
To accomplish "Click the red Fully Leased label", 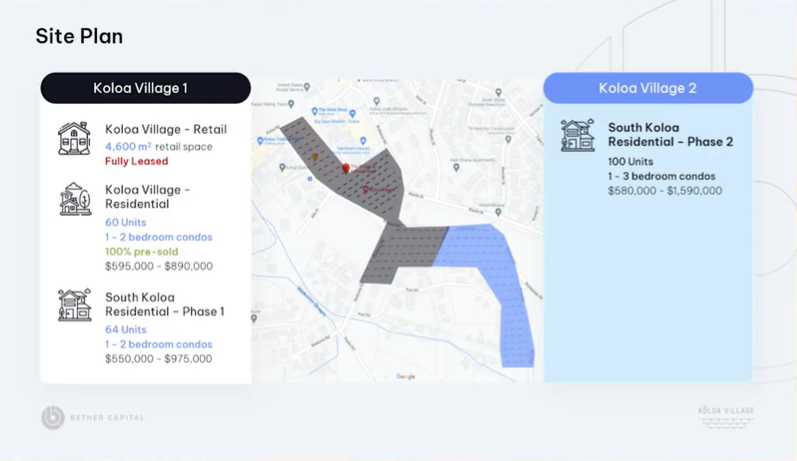I will [137, 161].
